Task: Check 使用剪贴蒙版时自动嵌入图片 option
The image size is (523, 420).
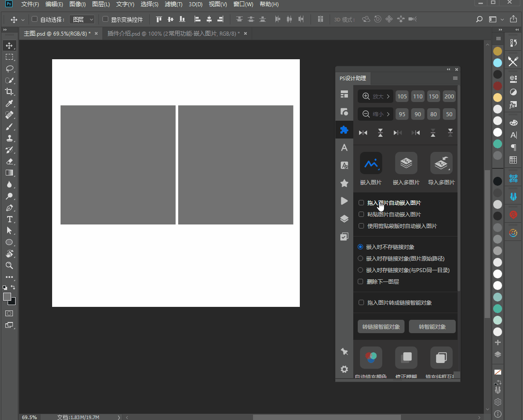Action: click(x=361, y=226)
